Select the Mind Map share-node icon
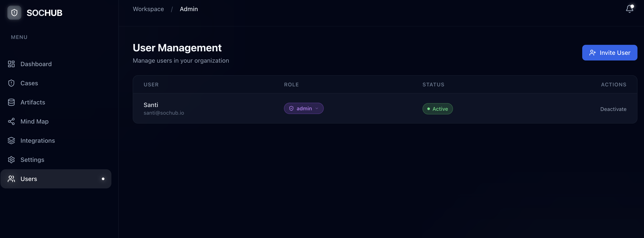This screenshot has height=238, width=644. tap(11, 121)
